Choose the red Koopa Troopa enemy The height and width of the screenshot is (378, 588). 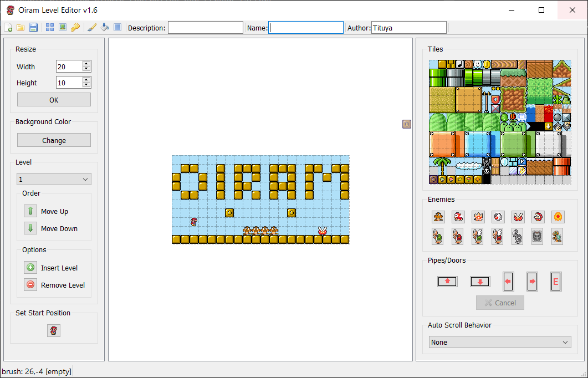coord(458,237)
